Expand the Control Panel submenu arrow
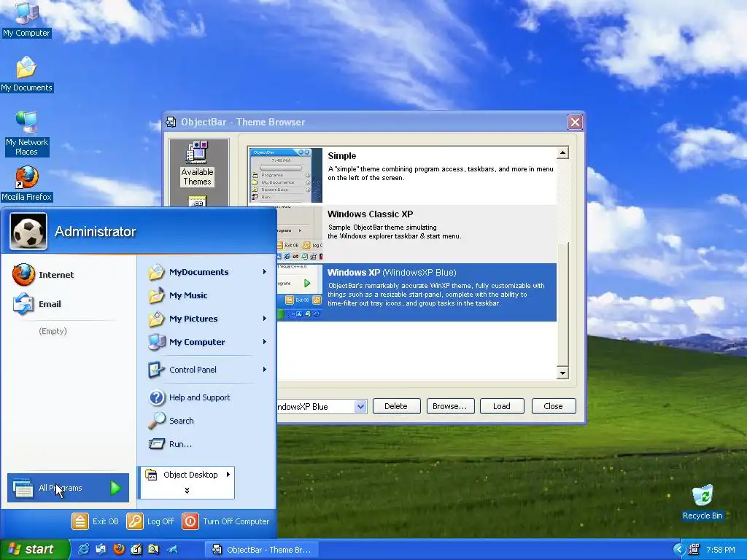The image size is (747, 560). pyautogui.click(x=264, y=370)
